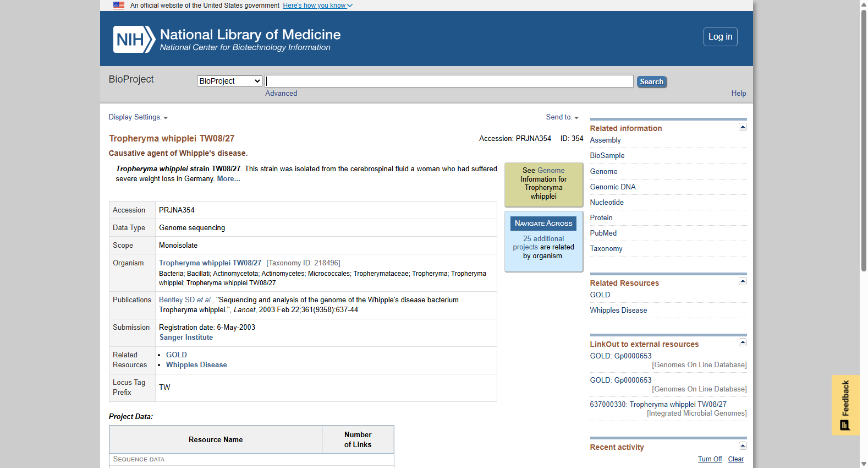Open the BioProject database dropdown
The width and height of the screenshot is (868, 468).
229,81
